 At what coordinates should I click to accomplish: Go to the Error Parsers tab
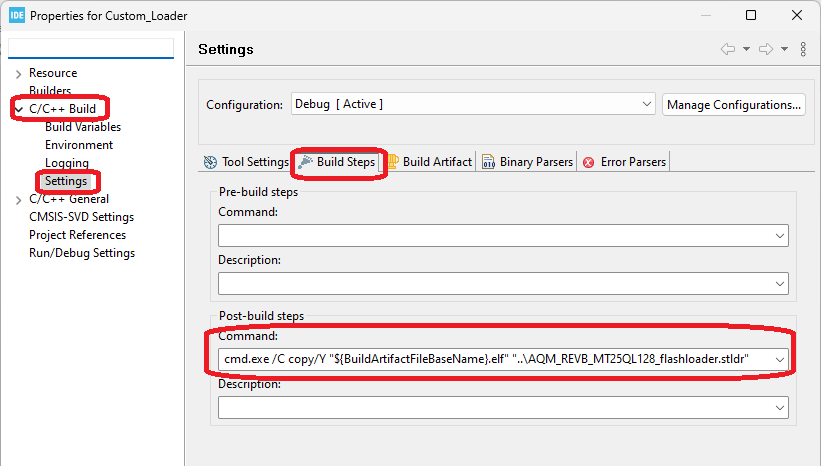tap(624, 162)
